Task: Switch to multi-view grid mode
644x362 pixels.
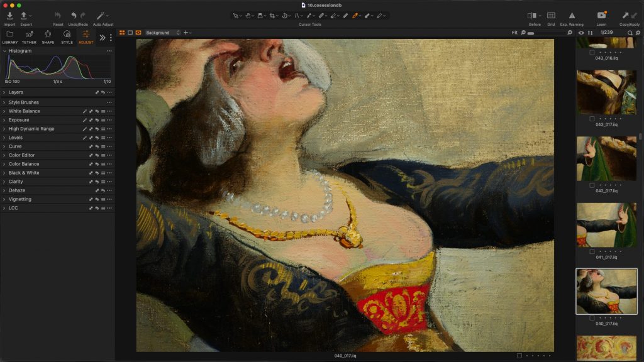Action: pos(122,33)
